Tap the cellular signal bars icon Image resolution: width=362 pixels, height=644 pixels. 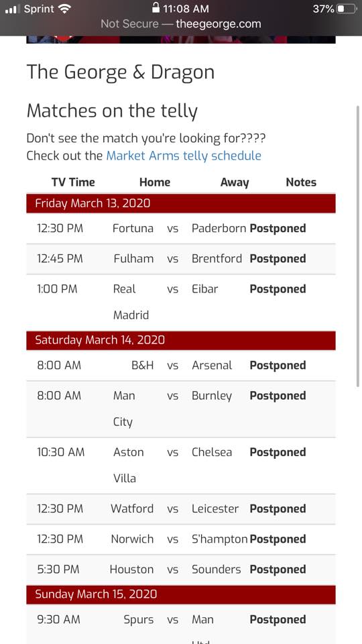pos(12,9)
